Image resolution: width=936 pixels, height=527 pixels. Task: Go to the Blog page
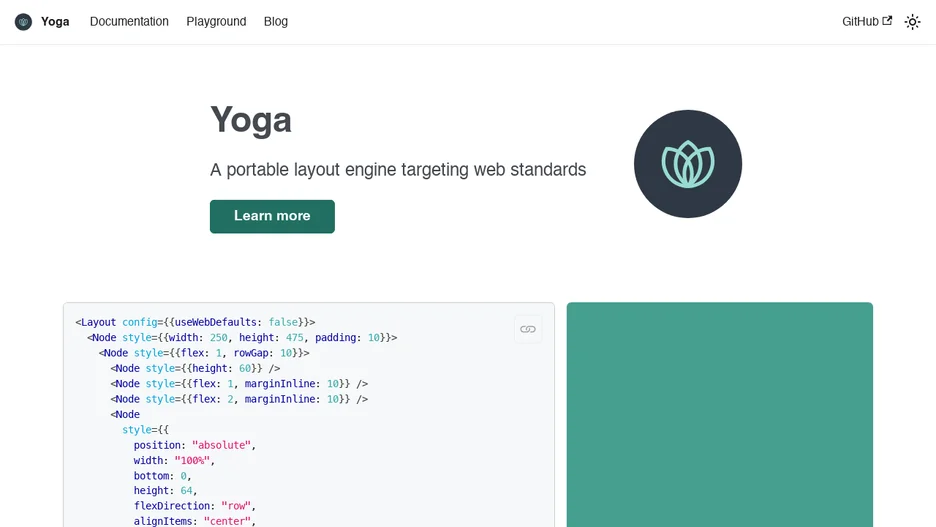pyautogui.click(x=276, y=21)
